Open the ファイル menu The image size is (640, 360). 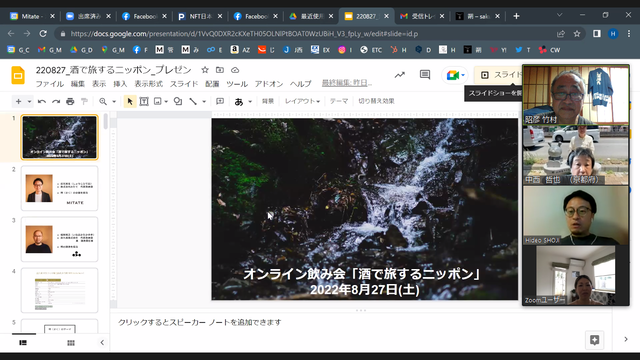pyautogui.click(x=50, y=84)
